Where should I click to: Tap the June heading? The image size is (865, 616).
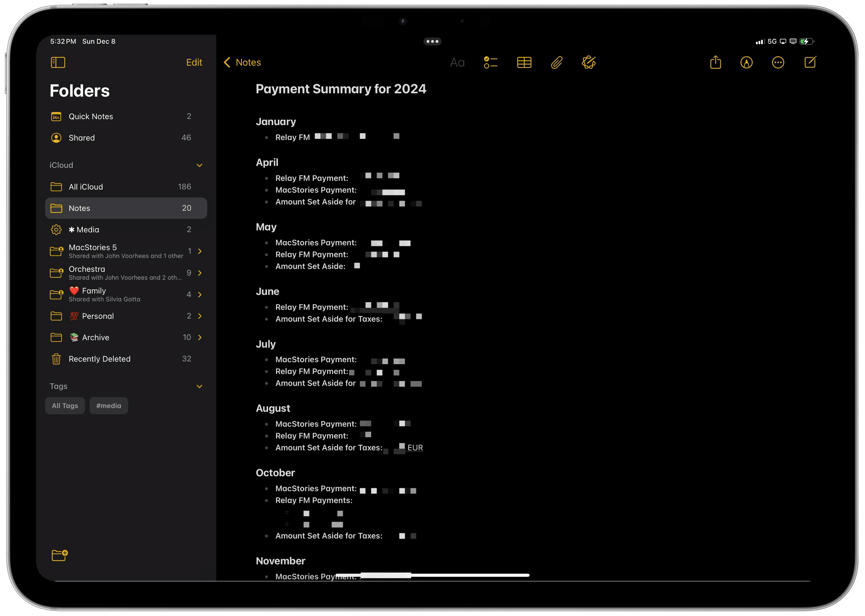[267, 292]
